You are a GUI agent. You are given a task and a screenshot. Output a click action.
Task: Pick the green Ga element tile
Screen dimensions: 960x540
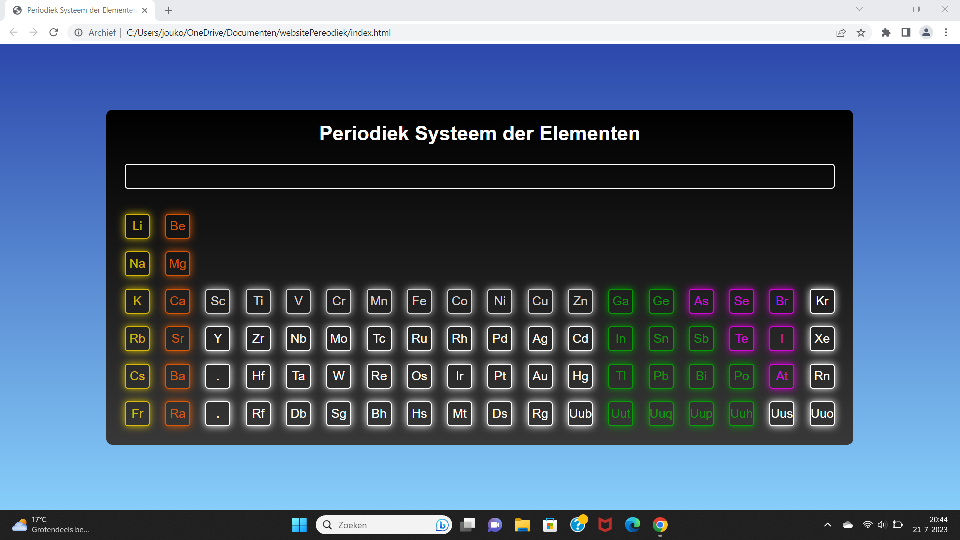620,301
